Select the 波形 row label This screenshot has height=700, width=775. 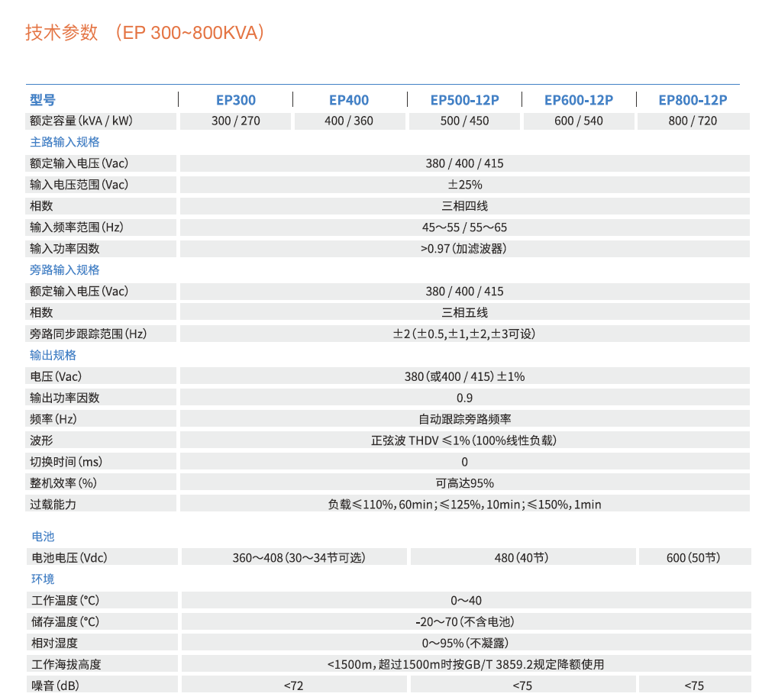click(x=41, y=440)
